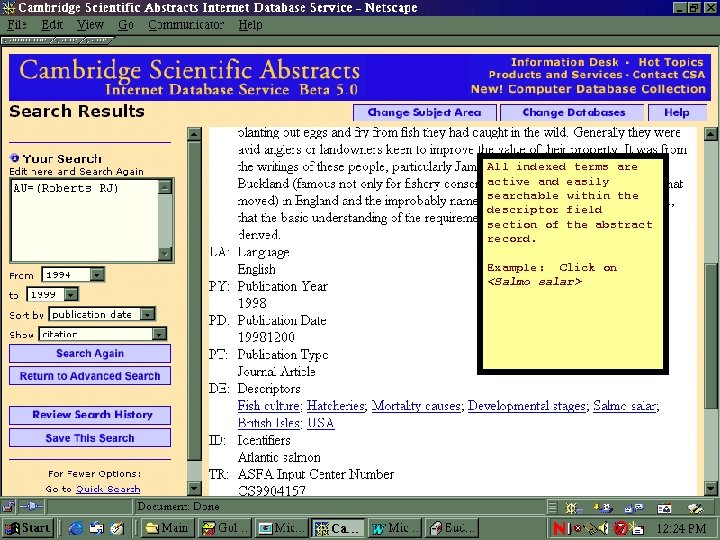Open the Help menu in menu bar
Image resolution: width=720 pixels, height=540 pixels.
pos(250,25)
